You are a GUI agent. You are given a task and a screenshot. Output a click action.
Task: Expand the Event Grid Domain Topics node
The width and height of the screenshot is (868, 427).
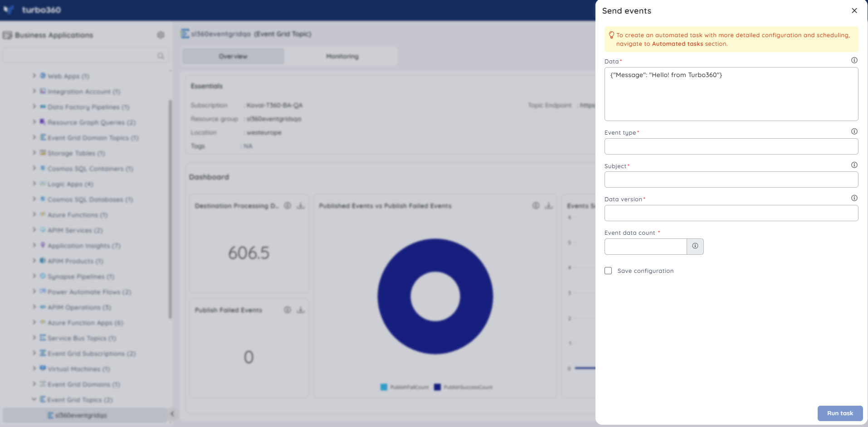[34, 137]
